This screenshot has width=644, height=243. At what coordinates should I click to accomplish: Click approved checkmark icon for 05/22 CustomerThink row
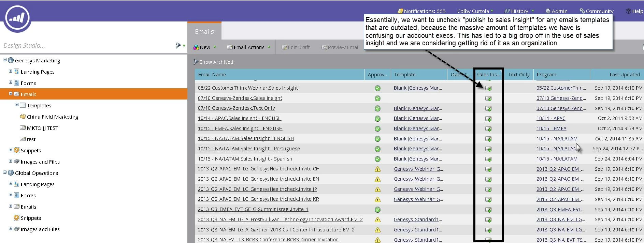point(377,88)
